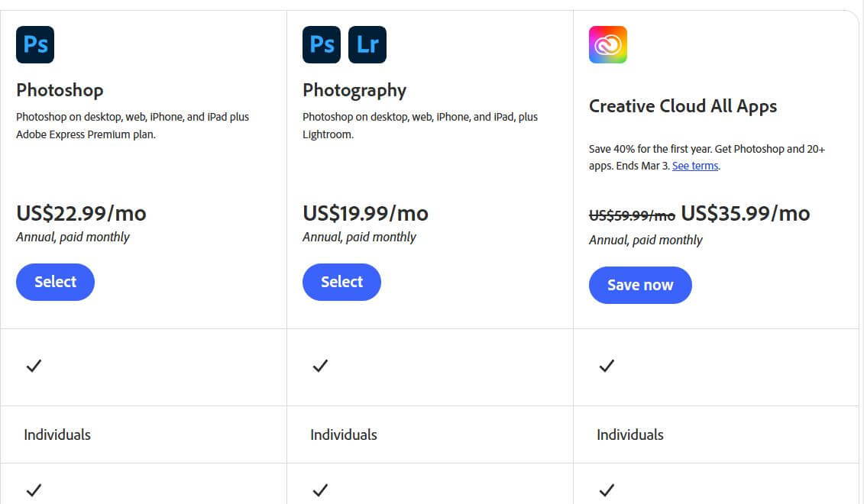The image size is (864, 504).
Task: Click the checkmark under the Photoshop plan
Action: 34,367
